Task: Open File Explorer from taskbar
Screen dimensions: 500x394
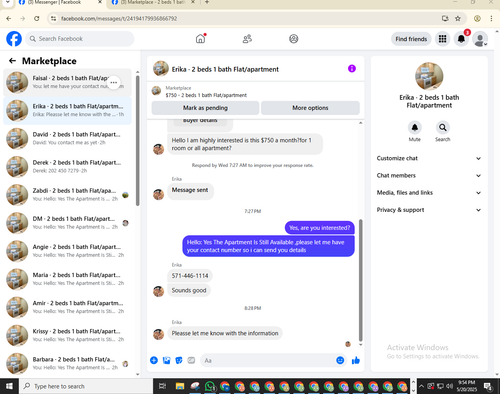Action: tap(180, 386)
